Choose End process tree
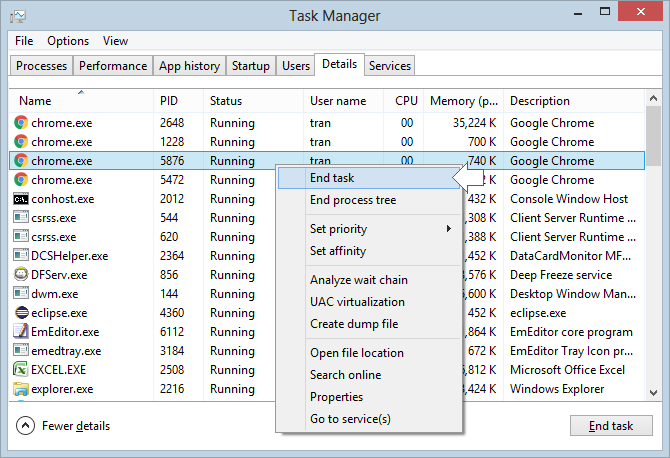The image size is (670, 458). point(370,200)
